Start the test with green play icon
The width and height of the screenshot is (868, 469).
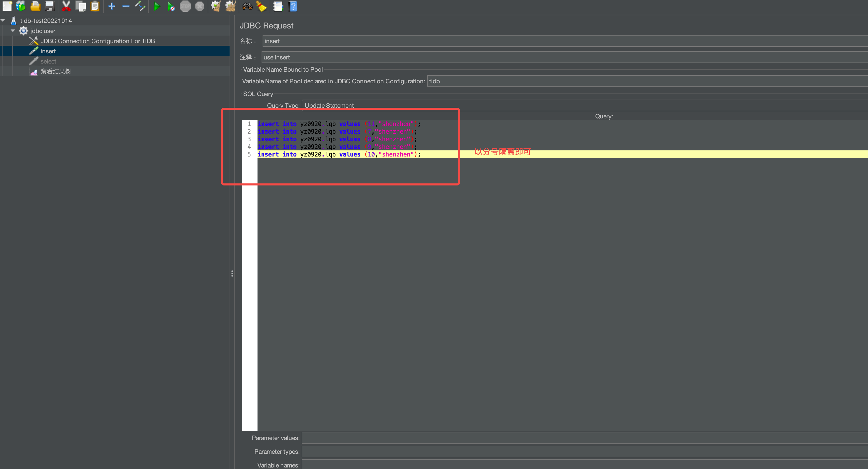point(157,6)
